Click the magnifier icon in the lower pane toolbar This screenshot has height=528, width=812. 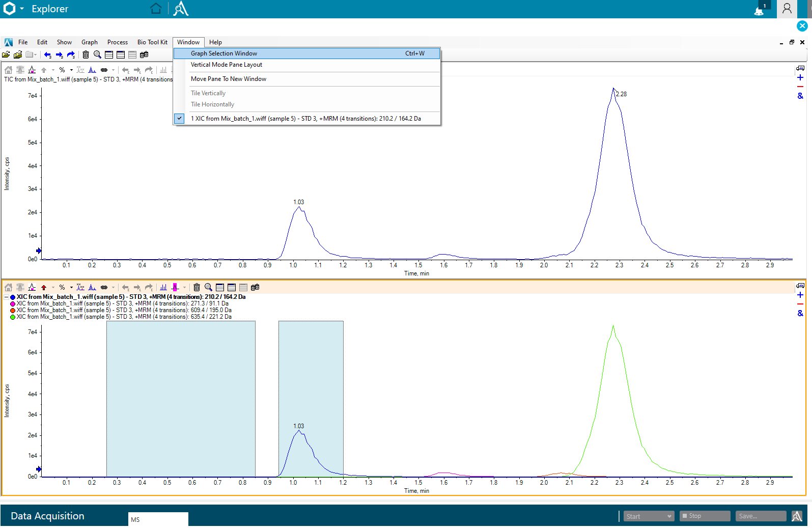coord(208,287)
